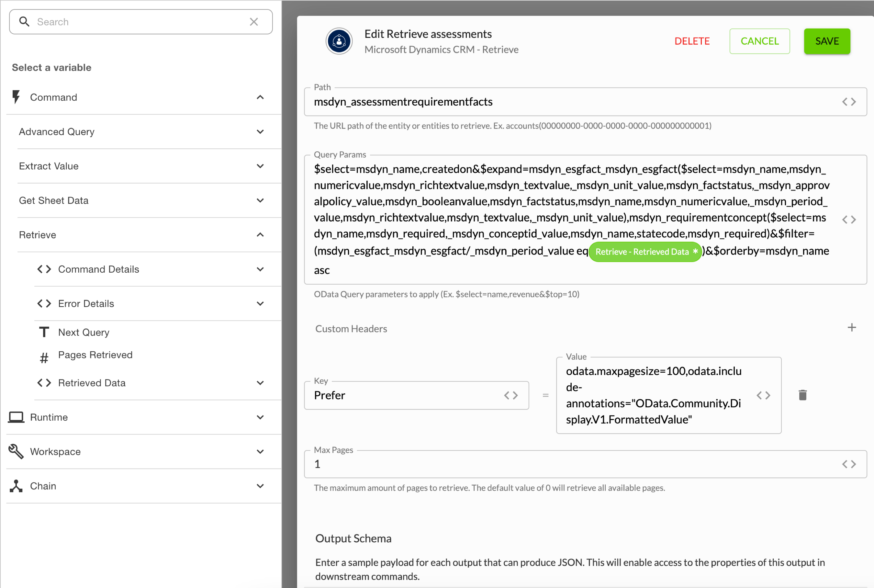
Task: Click the green SAVE button
Action: click(x=827, y=41)
